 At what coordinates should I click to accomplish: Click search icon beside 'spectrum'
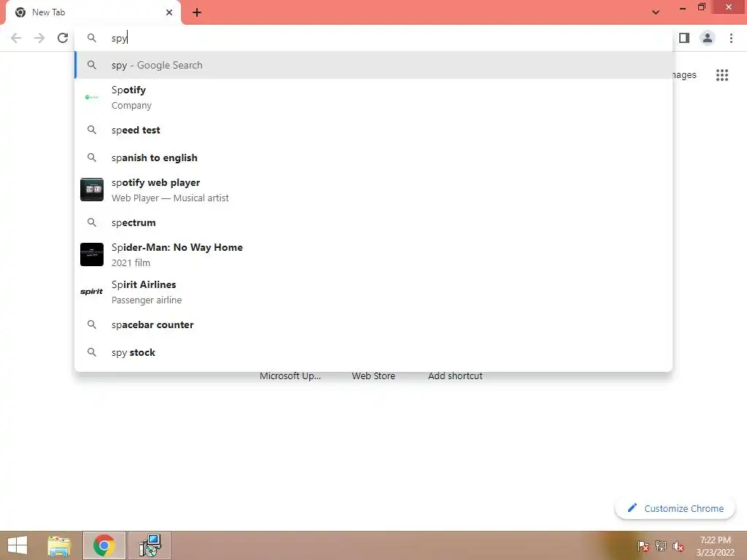point(91,222)
